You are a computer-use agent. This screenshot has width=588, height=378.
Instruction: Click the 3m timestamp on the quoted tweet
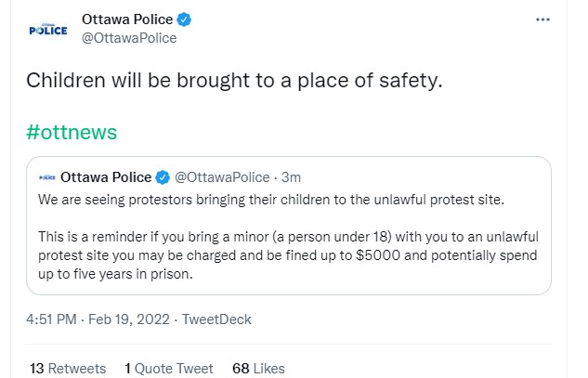coord(291,176)
